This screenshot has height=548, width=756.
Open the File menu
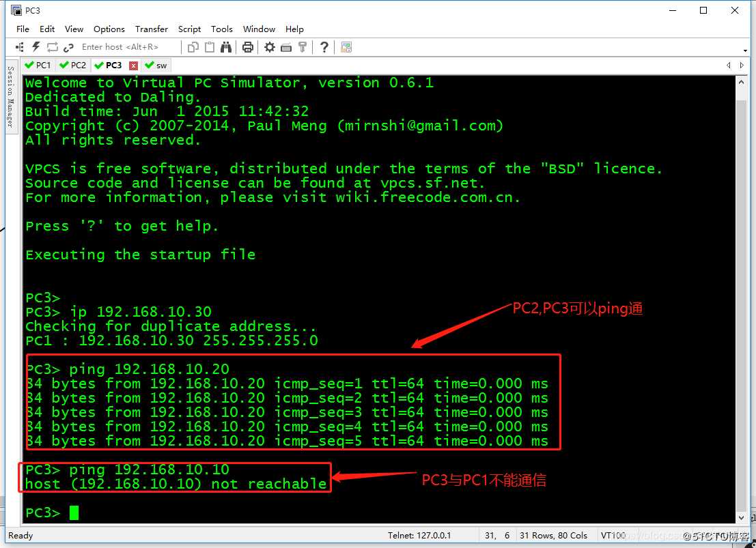point(23,29)
